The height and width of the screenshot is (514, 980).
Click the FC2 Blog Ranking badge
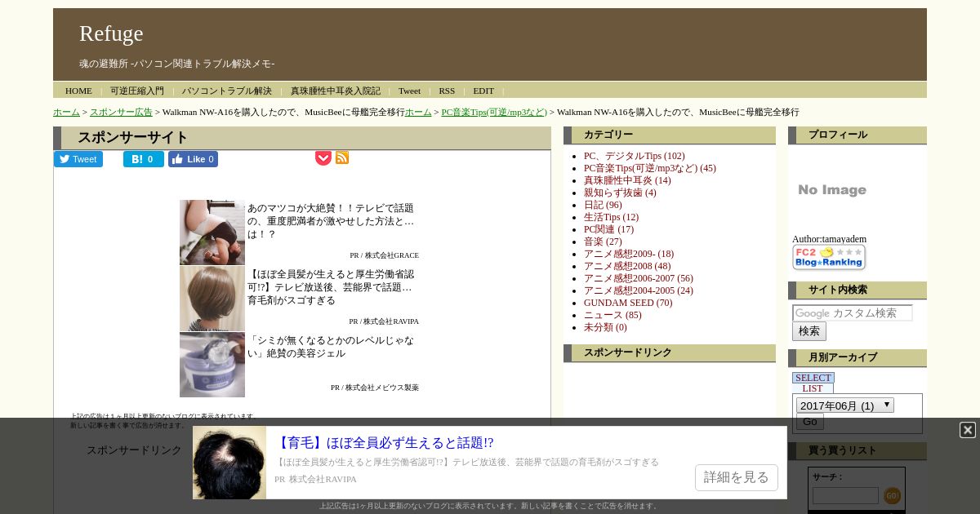829,257
